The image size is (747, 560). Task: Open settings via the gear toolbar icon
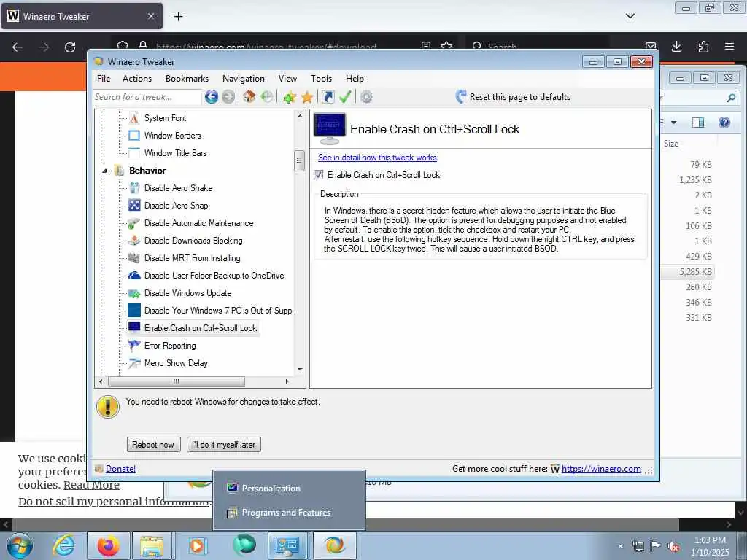click(x=366, y=97)
